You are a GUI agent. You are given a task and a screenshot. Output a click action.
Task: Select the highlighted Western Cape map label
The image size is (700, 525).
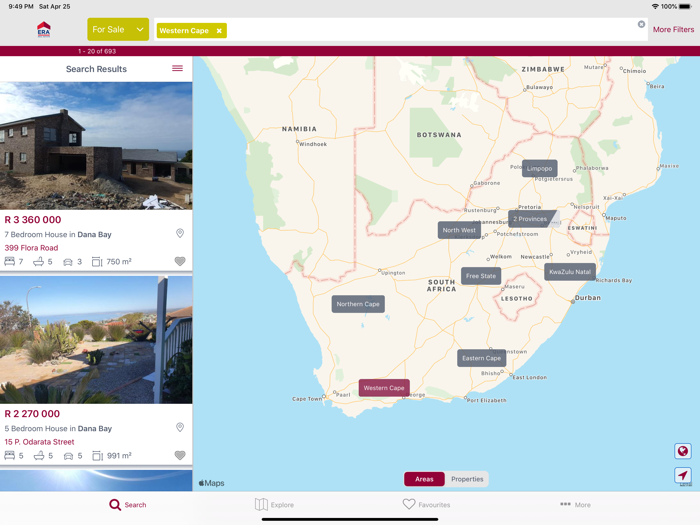pyautogui.click(x=384, y=388)
